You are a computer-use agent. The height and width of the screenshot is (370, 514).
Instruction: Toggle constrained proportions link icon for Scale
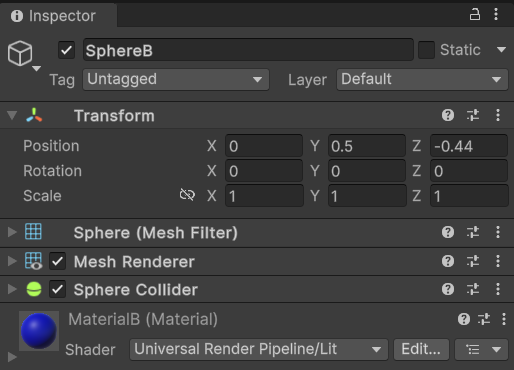187,195
